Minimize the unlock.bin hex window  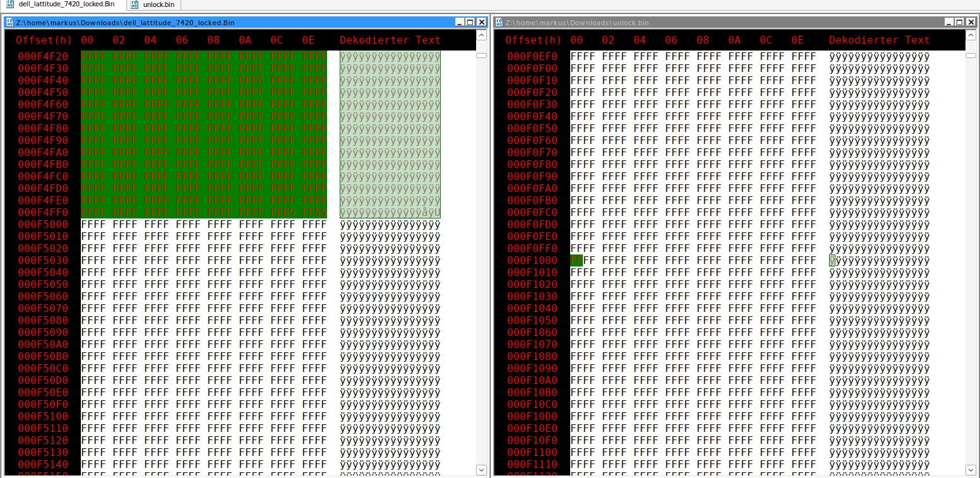[948, 22]
